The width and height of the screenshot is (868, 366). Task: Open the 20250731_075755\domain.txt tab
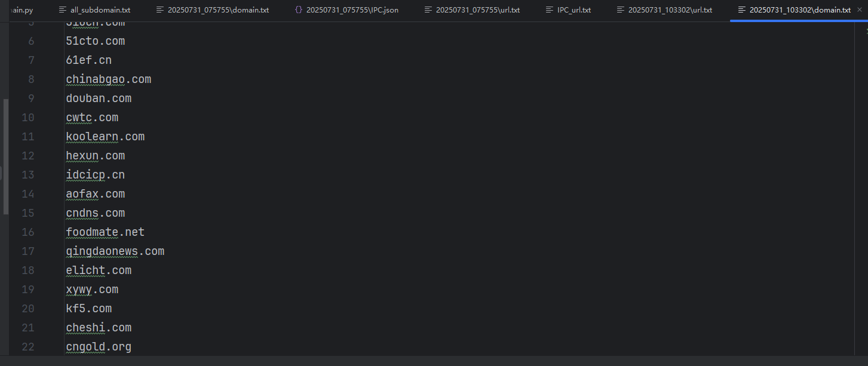coord(212,10)
